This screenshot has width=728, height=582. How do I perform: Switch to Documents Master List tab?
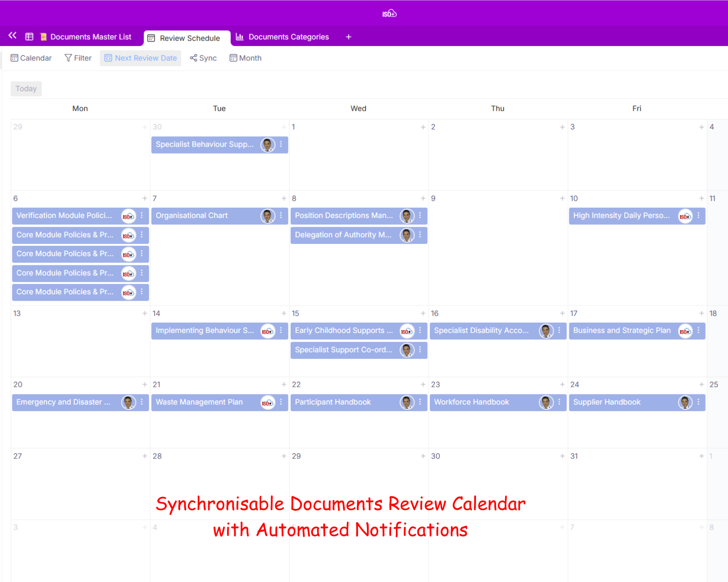pyautogui.click(x=90, y=37)
